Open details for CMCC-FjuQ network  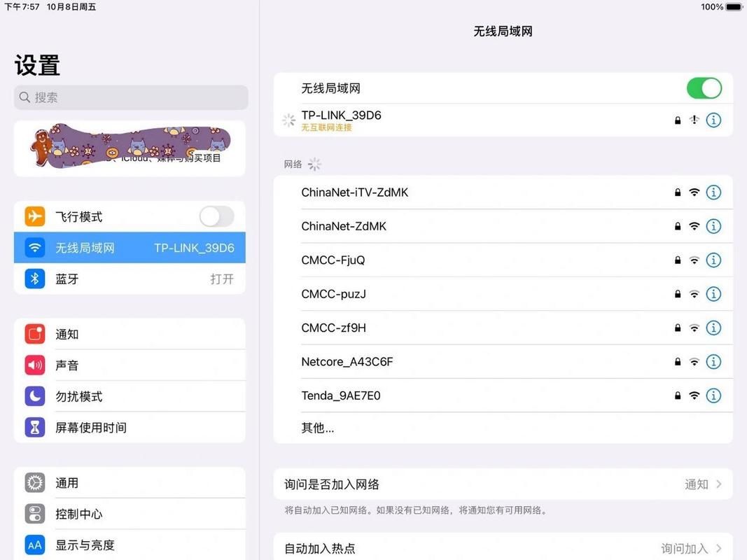click(713, 260)
